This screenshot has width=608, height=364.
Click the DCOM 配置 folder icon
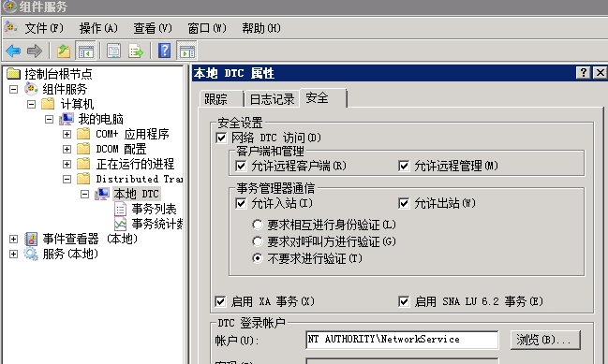[x=83, y=149]
